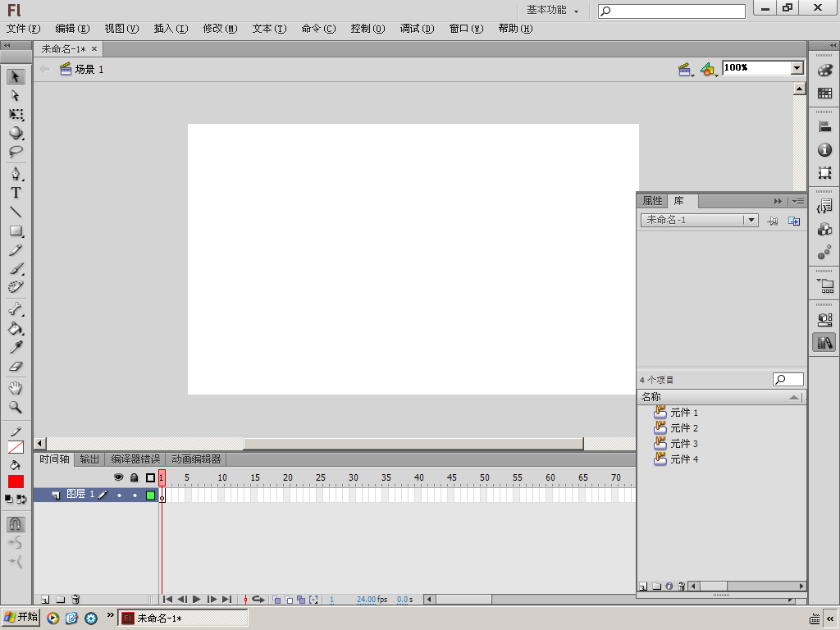Toggle lock all layers padlock
Screen dimensions: 840x630
pos(135,477)
